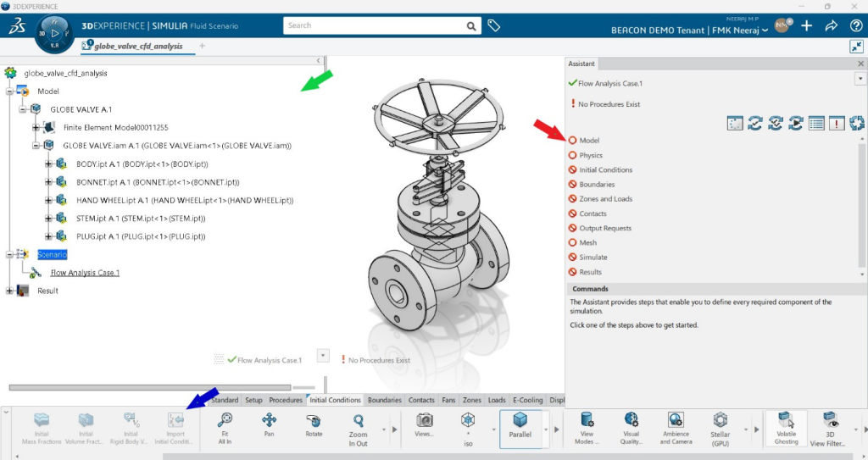
Task: Click the Assistant update-with-play icon
Action: (x=795, y=123)
